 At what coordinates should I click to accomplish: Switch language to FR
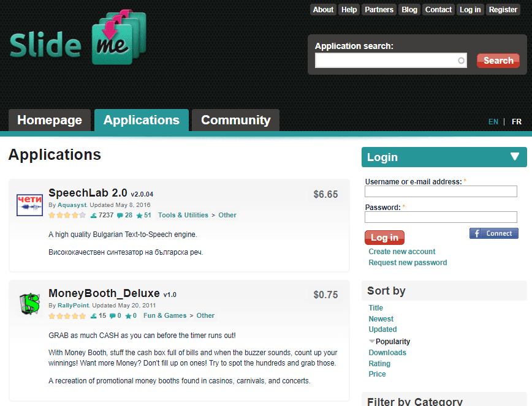coord(517,122)
